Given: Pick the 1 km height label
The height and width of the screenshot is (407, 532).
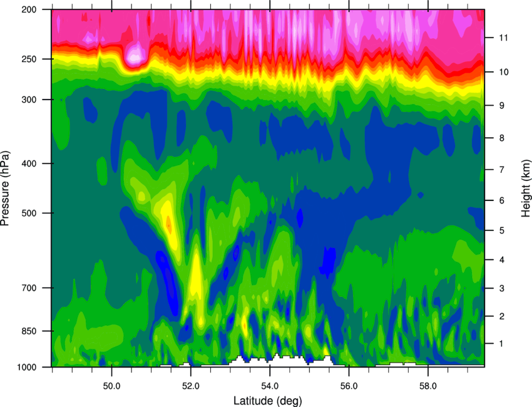Looking at the screenshot, I should pyautogui.click(x=501, y=344).
